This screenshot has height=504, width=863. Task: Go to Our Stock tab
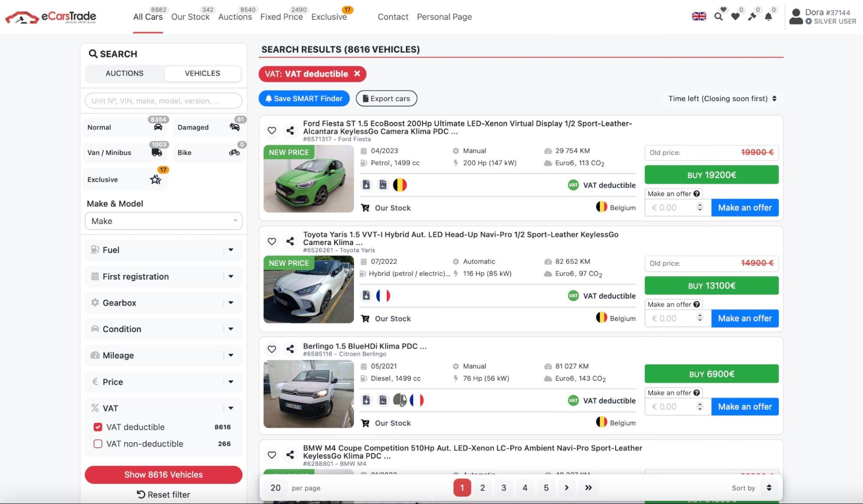[190, 17]
